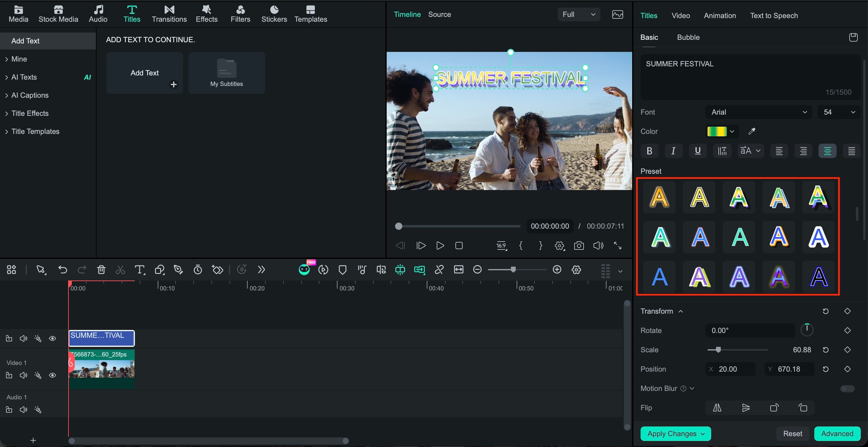Open the Full preview quality dropdown

click(578, 14)
